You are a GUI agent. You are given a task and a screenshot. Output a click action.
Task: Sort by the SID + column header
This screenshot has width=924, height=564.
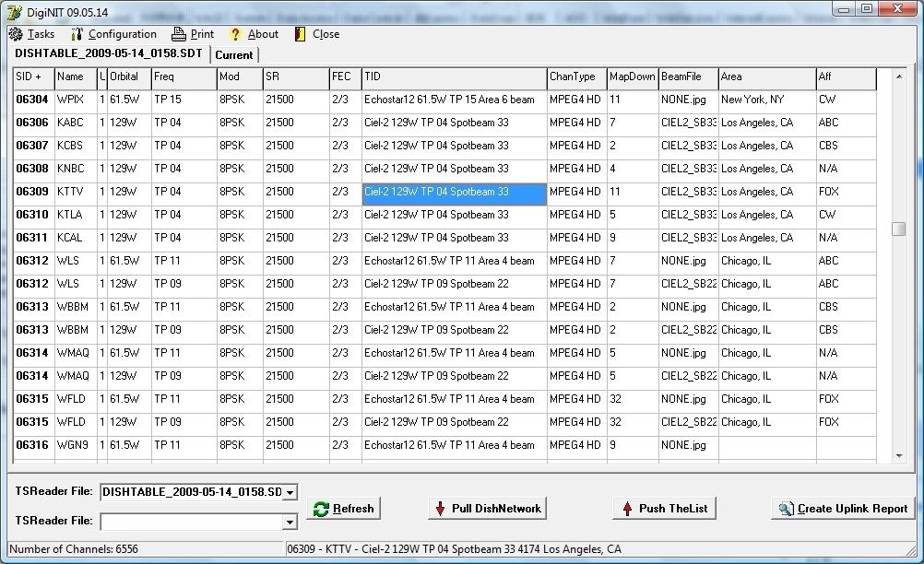pos(33,78)
